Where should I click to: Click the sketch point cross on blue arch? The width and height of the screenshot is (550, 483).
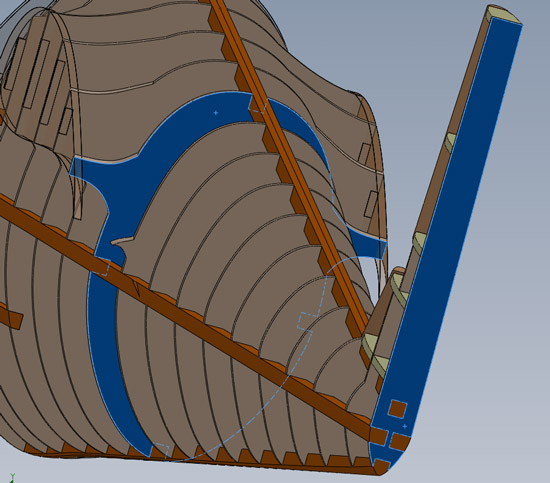pyautogui.click(x=216, y=113)
